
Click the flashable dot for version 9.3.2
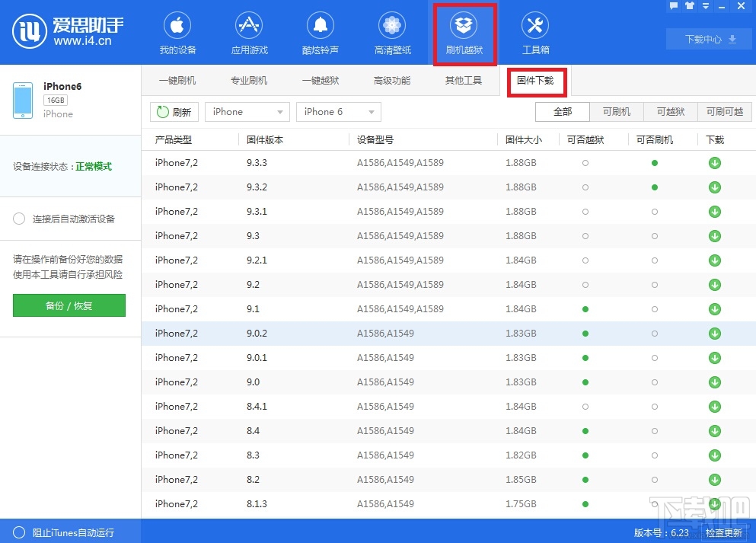coord(654,187)
